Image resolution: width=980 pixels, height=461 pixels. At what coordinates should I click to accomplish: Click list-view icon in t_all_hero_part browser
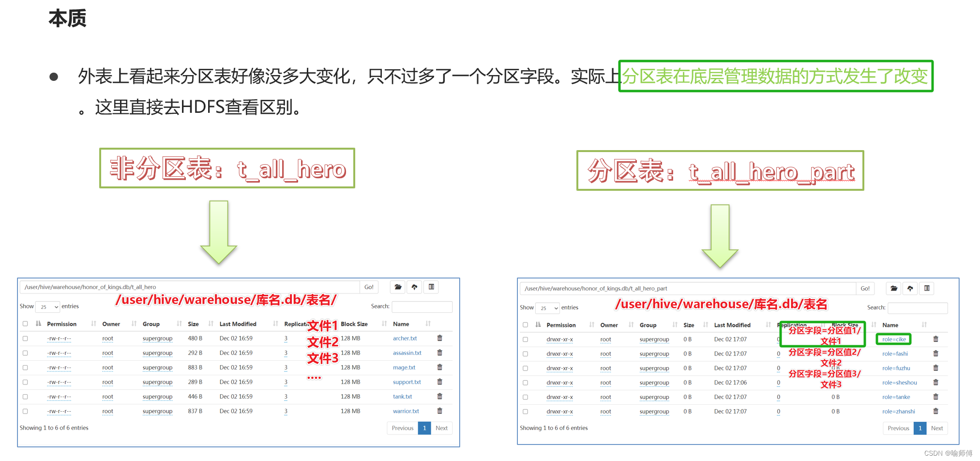tap(927, 289)
